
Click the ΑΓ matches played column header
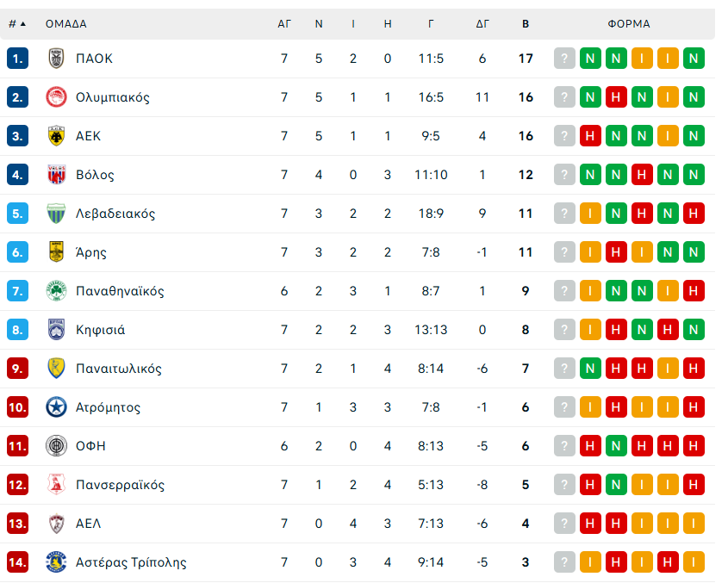[x=284, y=24]
